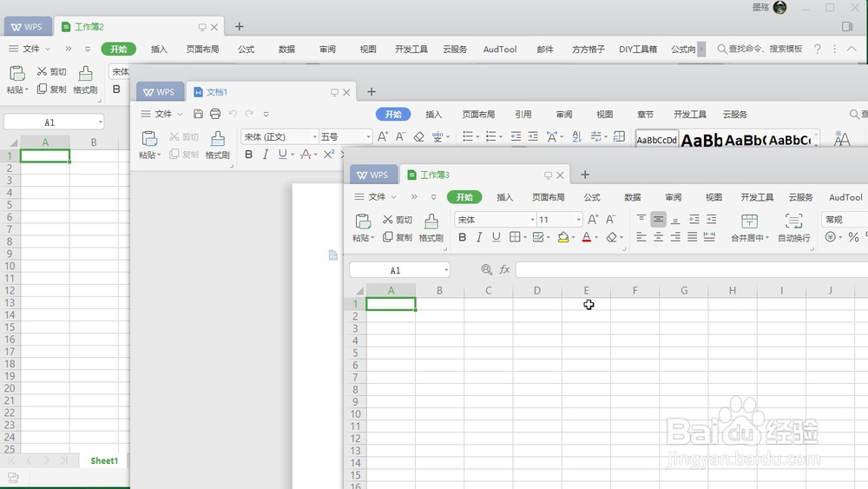The height and width of the screenshot is (489, 868).
Task: Click the print icon in the 文档1 window
Action: (215, 114)
